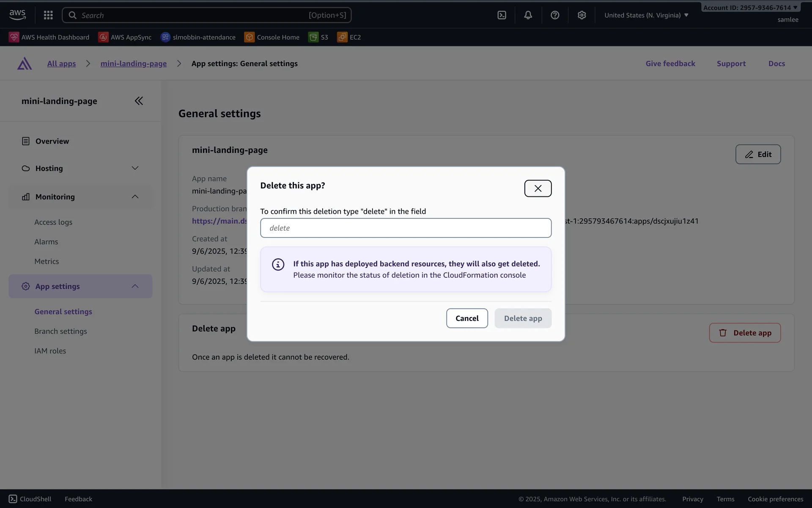Close the delete dialog with X
Image resolution: width=812 pixels, height=508 pixels.
(538, 188)
